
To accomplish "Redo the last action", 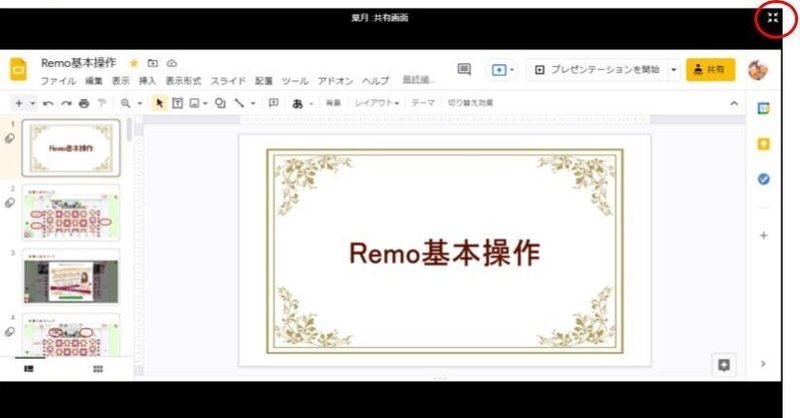I will point(66,104).
